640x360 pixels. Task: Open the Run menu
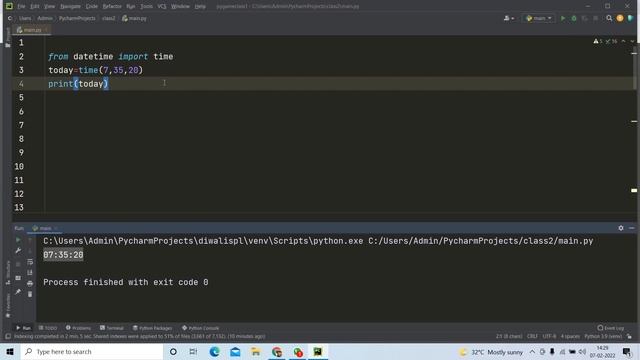pos(131,6)
